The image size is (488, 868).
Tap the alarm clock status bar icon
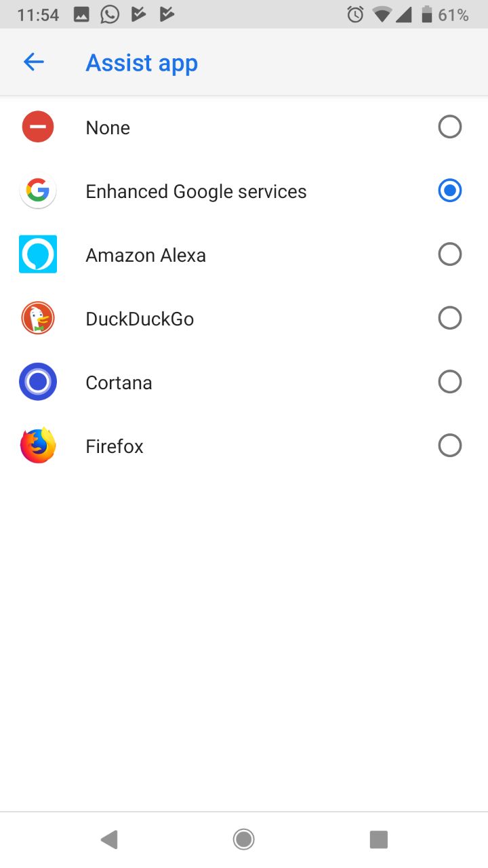[355, 14]
